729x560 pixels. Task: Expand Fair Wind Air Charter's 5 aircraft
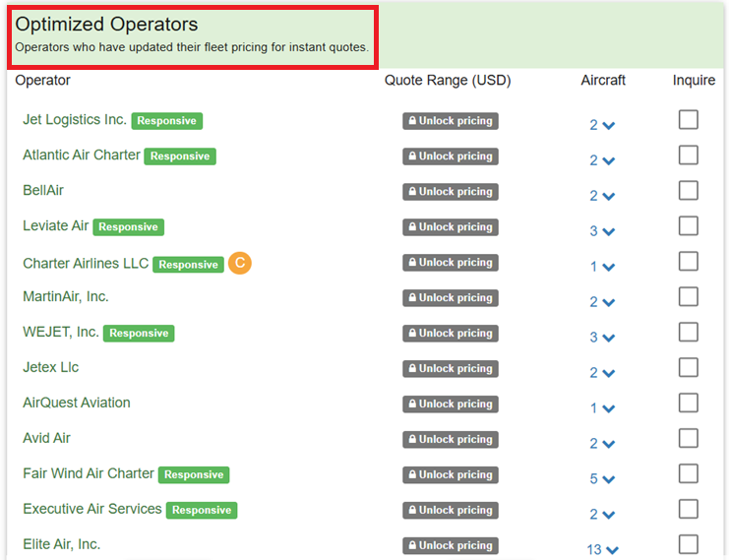point(602,479)
